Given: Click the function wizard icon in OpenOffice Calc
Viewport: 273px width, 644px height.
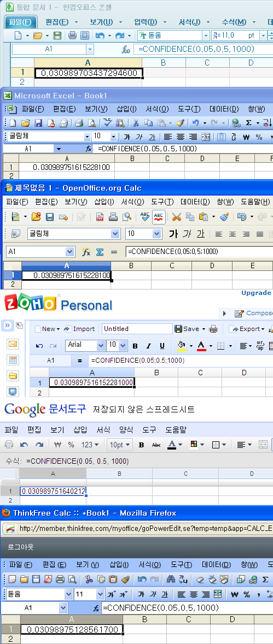Looking at the screenshot, I should coord(86,252).
